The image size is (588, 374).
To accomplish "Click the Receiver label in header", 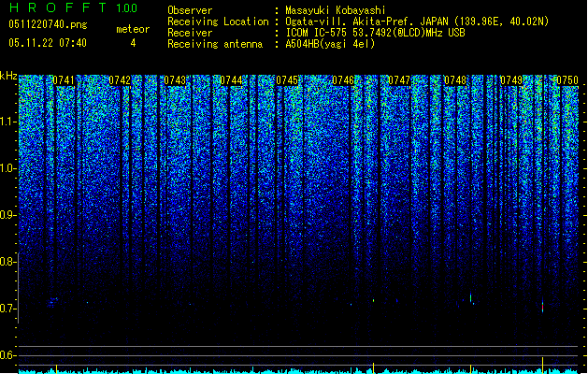I will pos(190,33).
